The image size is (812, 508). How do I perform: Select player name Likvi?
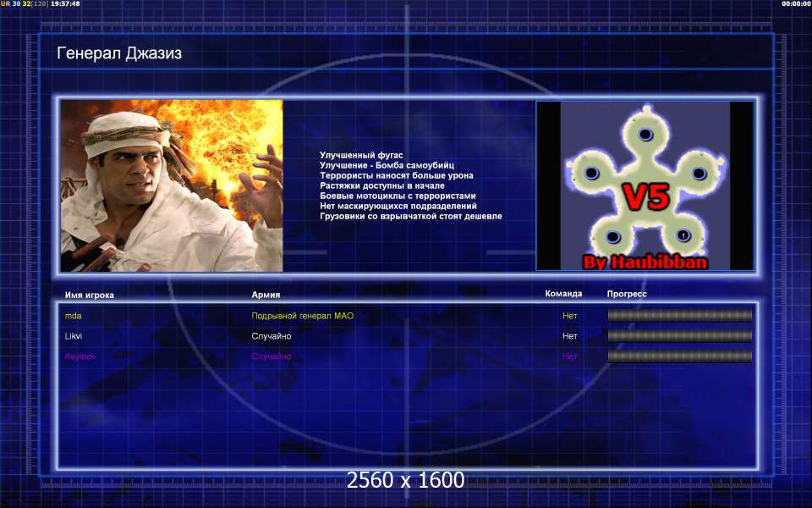point(74,336)
